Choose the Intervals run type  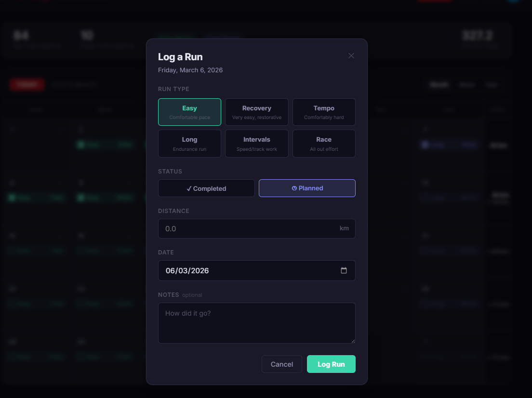tap(256, 144)
